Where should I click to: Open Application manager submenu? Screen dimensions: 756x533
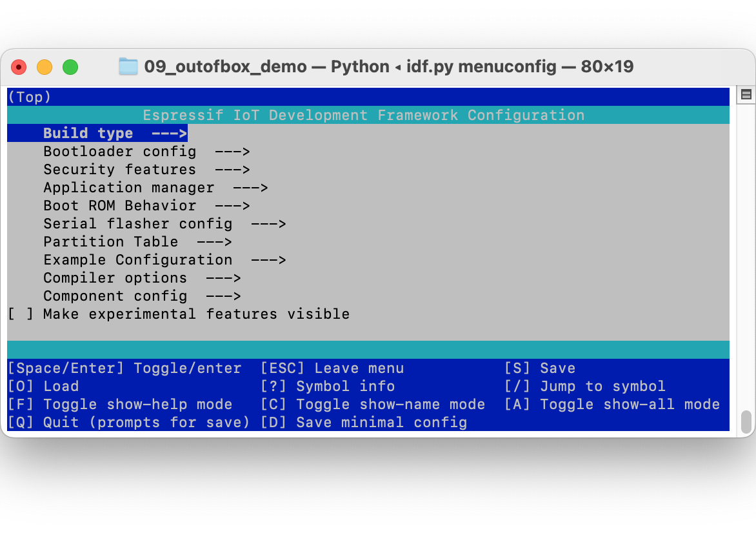155,188
